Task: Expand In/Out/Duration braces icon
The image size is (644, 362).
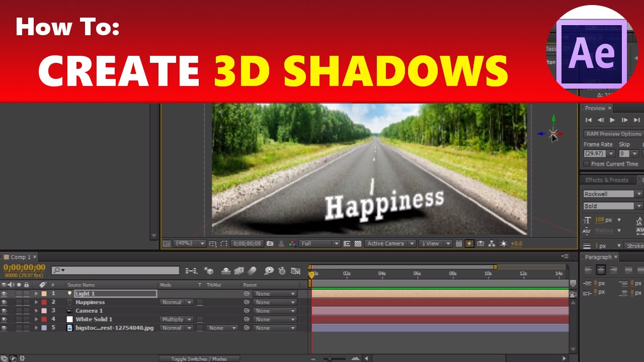Action: click(22, 358)
